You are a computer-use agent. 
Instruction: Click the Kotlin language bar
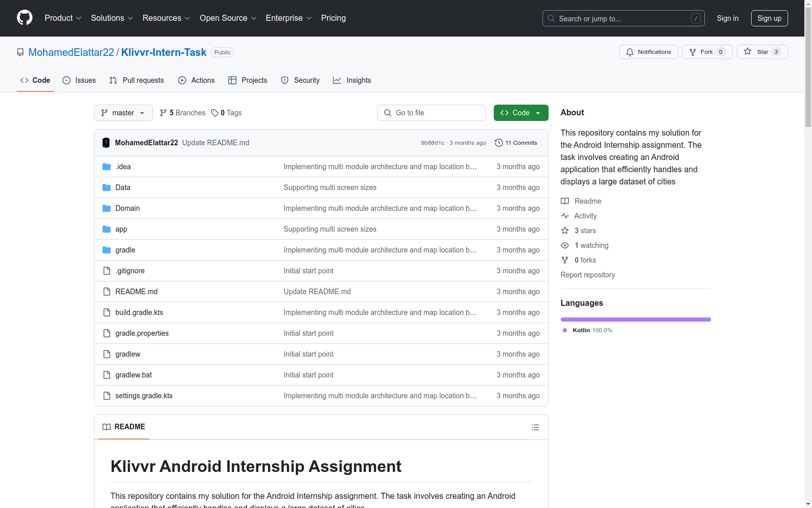point(636,320)
